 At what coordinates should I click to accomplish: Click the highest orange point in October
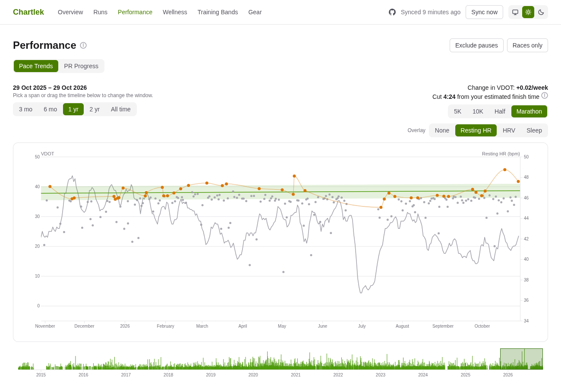505,170
